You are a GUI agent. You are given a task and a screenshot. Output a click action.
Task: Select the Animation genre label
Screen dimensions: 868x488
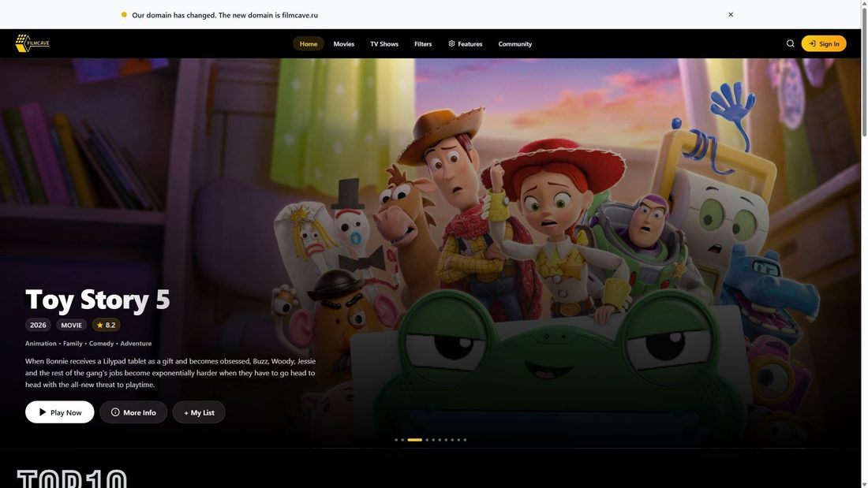[x=41, y=344]
